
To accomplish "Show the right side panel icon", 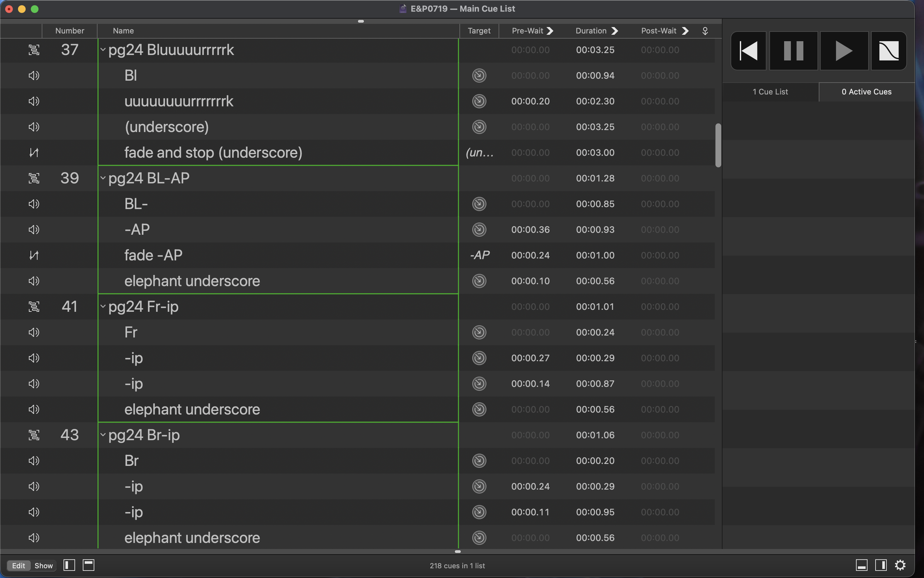I will pos(881,565).
